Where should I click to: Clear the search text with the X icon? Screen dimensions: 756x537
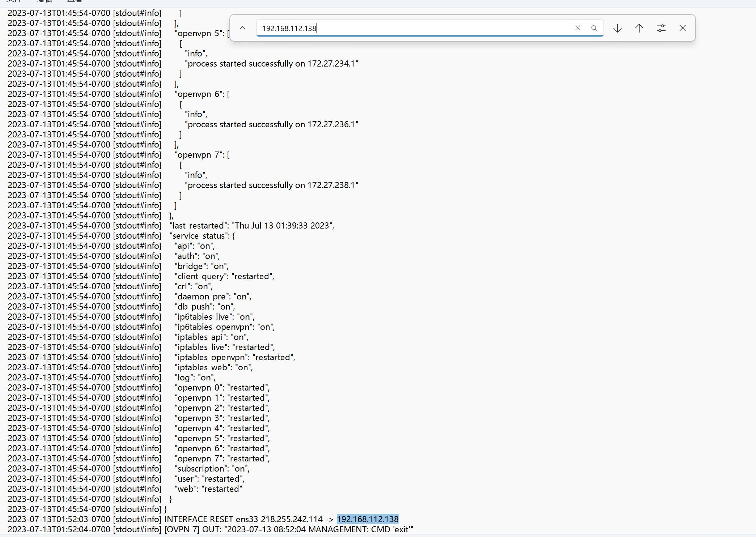tap(578, 28)
